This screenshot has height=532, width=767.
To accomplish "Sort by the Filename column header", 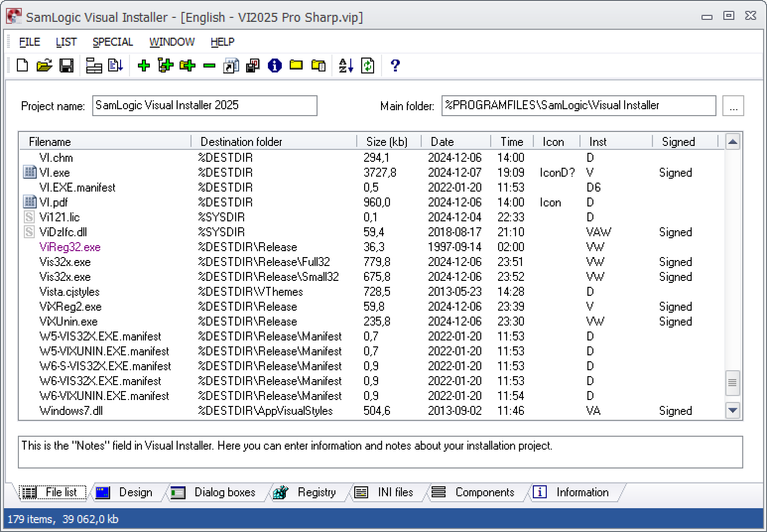I will click(105, 141).
